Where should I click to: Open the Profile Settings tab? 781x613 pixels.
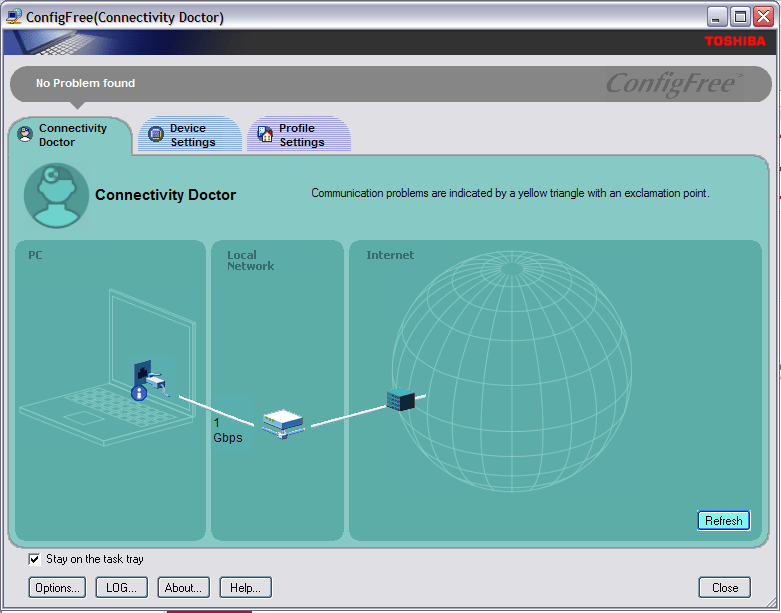[x=301, y=135]
